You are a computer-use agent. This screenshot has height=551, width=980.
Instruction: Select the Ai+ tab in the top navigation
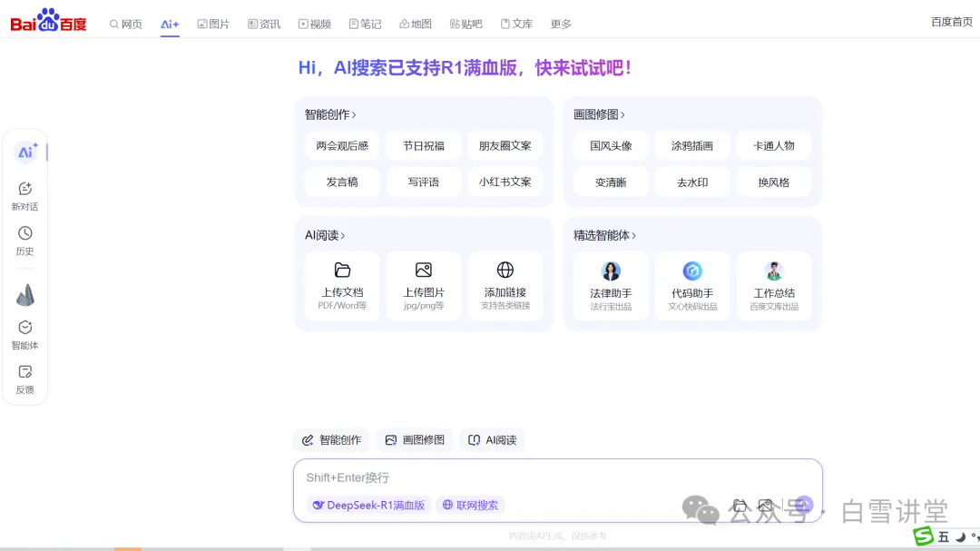(170, 24)
